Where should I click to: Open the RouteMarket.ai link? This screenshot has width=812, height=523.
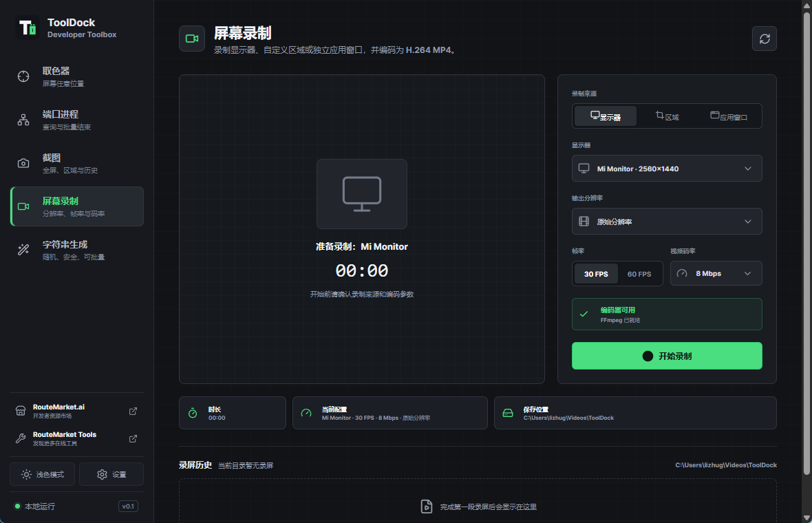click(x=76, y=411)
